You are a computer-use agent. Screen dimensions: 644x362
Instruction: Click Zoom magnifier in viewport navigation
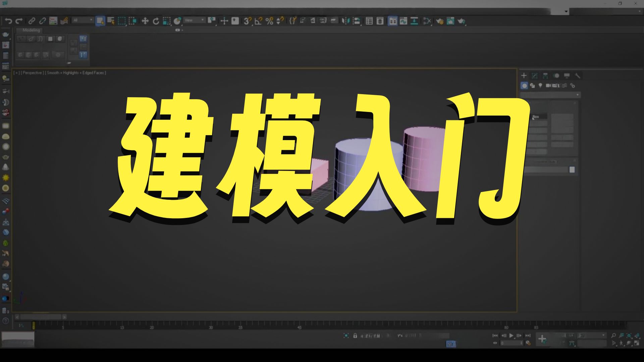tap(613, 336)
